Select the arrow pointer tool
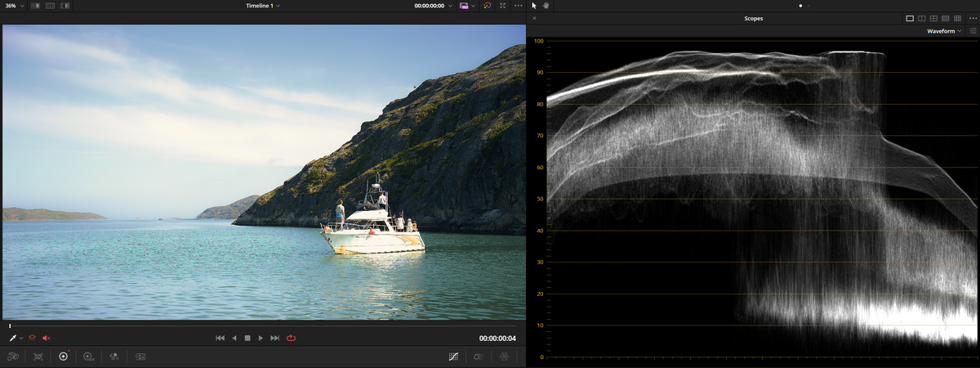 533,6
